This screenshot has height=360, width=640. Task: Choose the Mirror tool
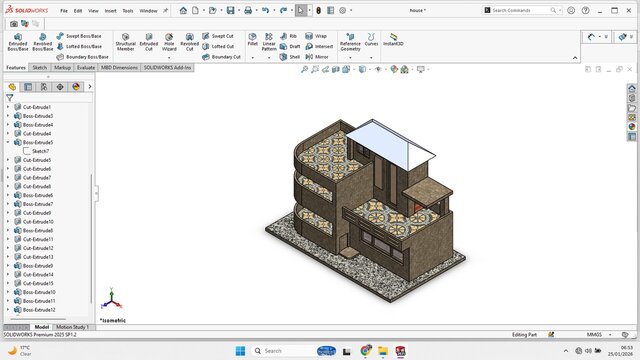[317, 57]
